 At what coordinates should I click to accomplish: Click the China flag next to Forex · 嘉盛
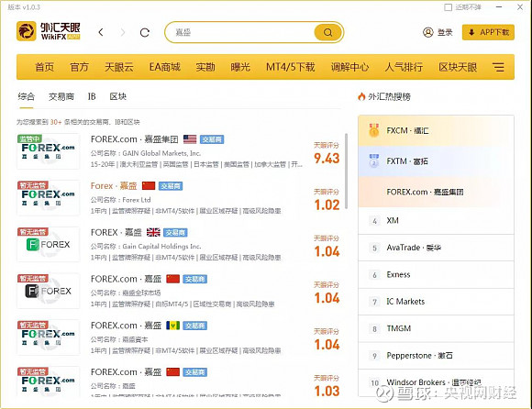coord(149,186)
